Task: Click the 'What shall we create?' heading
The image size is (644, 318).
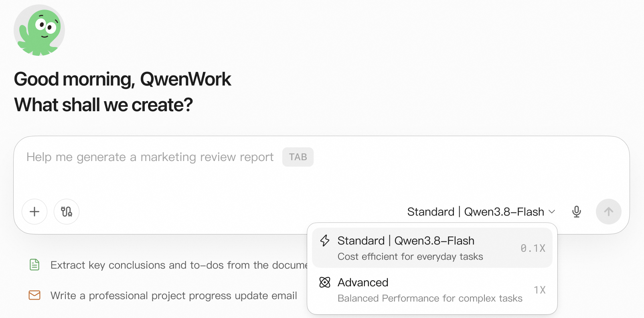Action: click(103, 105)
